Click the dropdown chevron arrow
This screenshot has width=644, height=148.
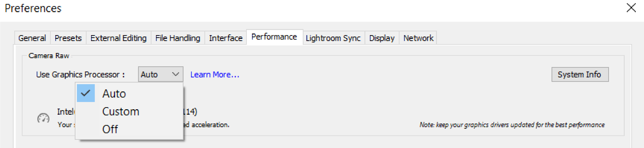(x=176, y=74)
